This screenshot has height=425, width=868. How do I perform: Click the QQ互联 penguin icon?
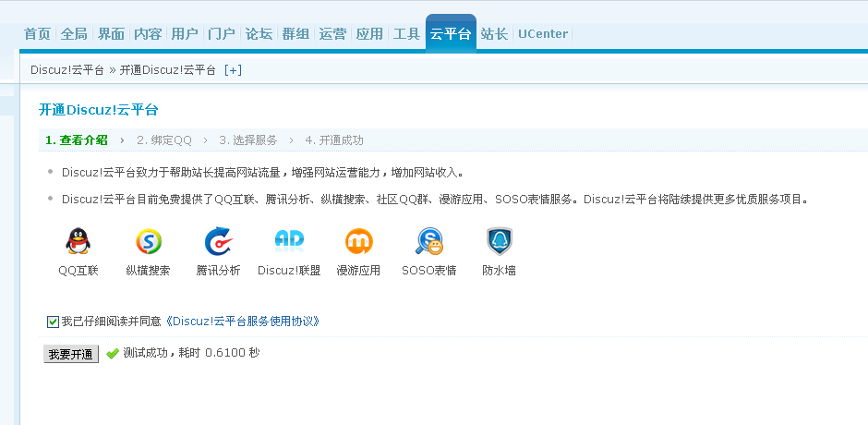pos(78,241)
